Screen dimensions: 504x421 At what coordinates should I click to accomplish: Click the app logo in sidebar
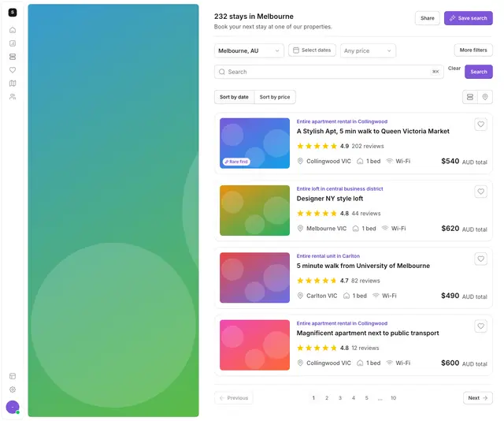(x=13, y=13)
